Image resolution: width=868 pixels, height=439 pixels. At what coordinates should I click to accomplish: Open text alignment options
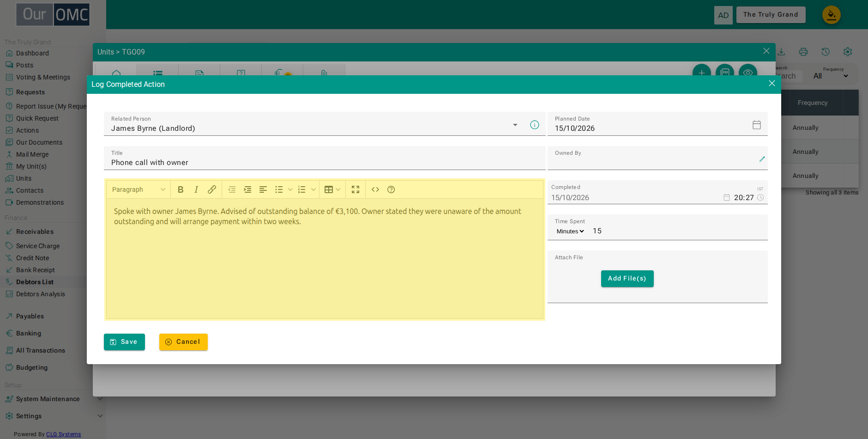(x=263, y=189)
